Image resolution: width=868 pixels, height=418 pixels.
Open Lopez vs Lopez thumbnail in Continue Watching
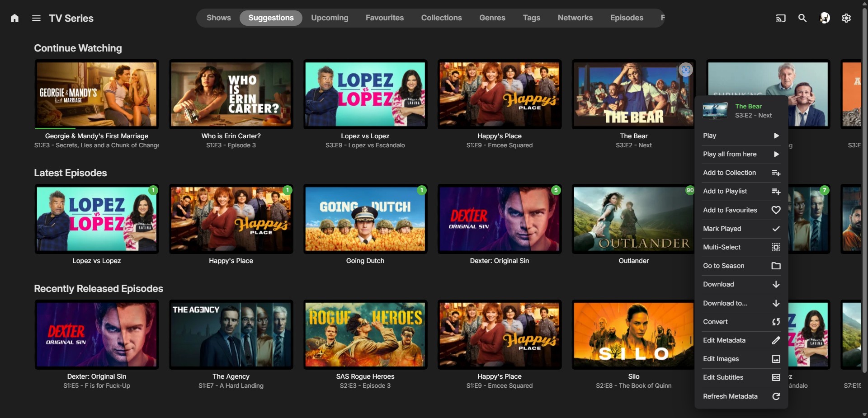pyautogui.click(x=365, y=94)
